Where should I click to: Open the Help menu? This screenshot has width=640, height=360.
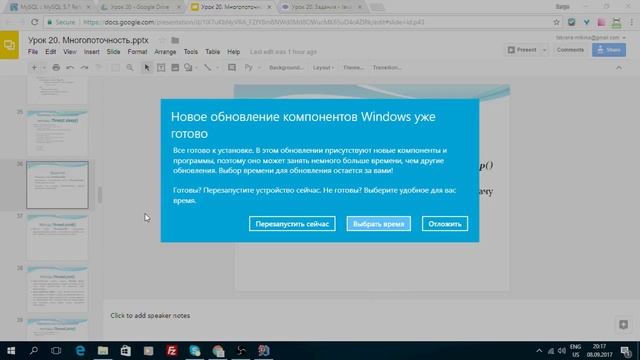click(x=233, y=52)
